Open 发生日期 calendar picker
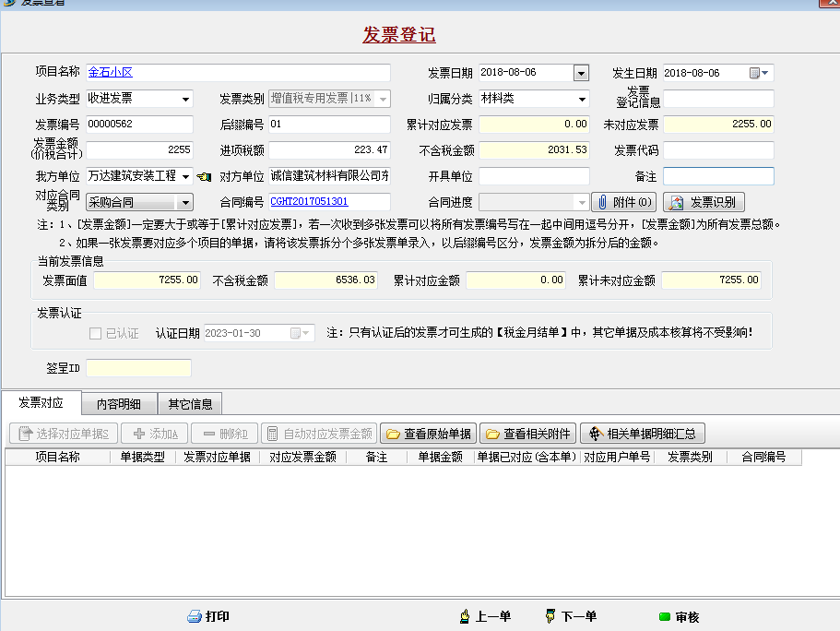 759,73
